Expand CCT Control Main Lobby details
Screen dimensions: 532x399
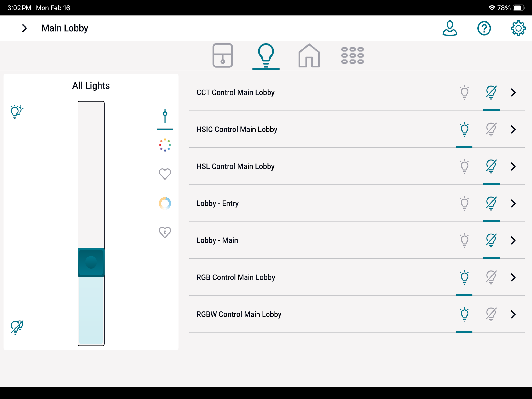513,92
